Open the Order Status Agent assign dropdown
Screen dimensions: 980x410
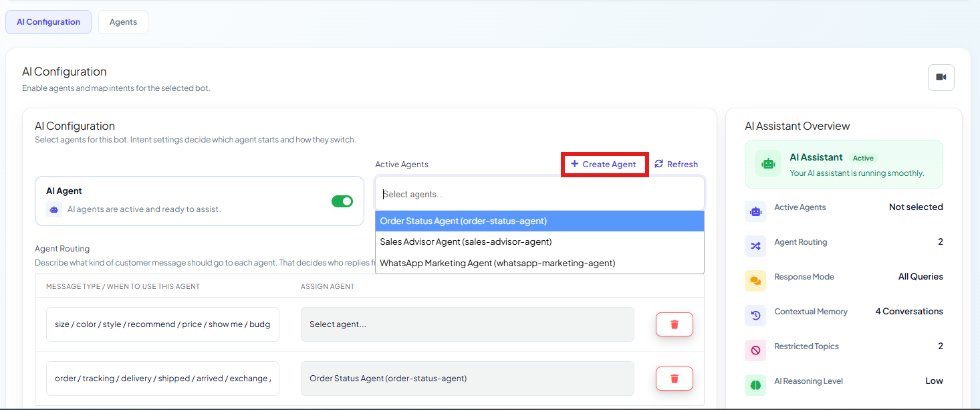pyautogui.click(x=467, y=379)
